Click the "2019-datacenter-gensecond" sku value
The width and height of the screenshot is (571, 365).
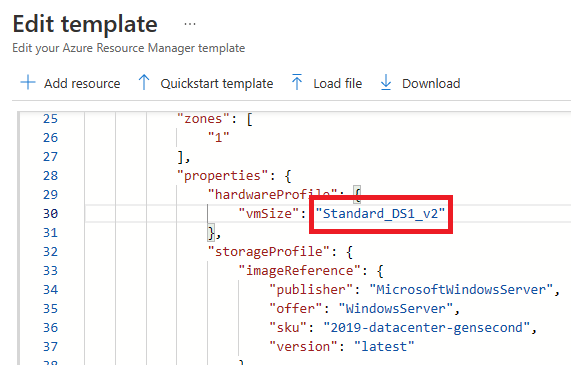pyautogui.click(x=426, y=327)
